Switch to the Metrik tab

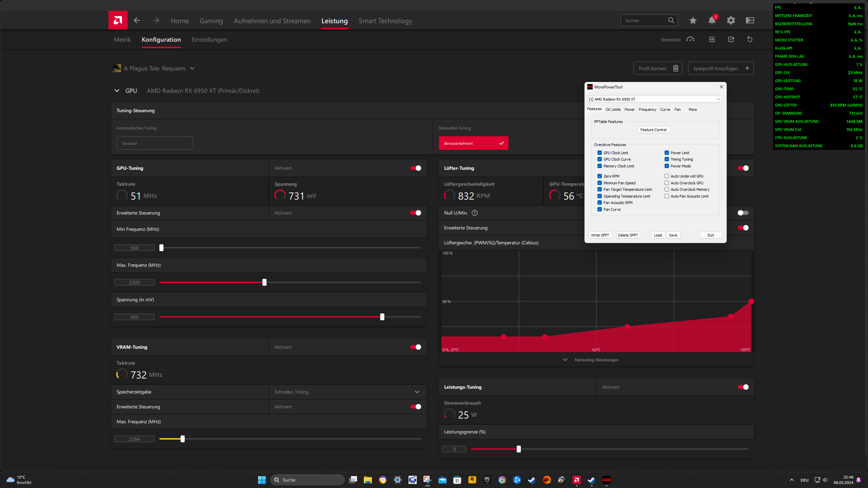122,40
